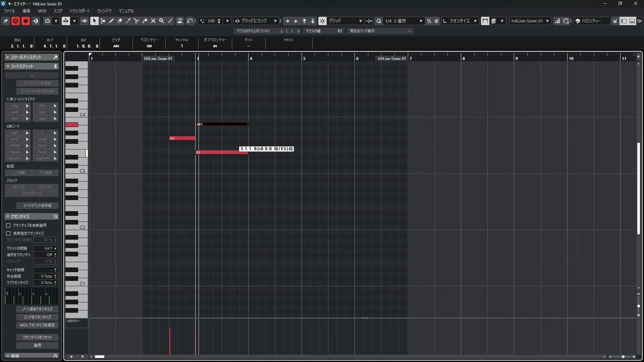Select the Glue tool
This screenshot has width=644, height=362.
coord(145,21)
